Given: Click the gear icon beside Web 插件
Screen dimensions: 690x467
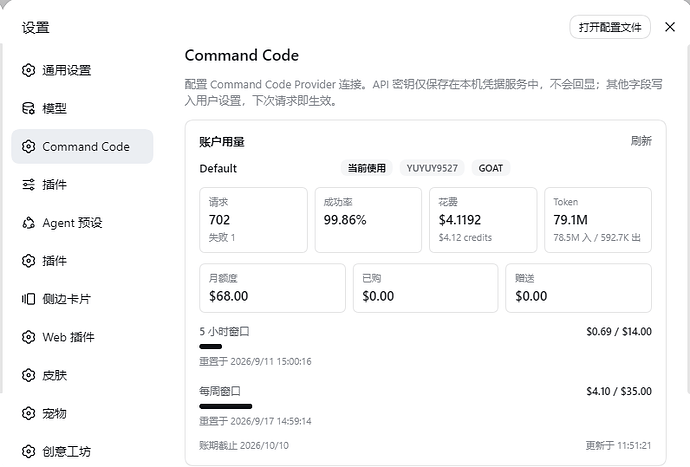Looking at the screenshot, I should [x=28, y=337].
